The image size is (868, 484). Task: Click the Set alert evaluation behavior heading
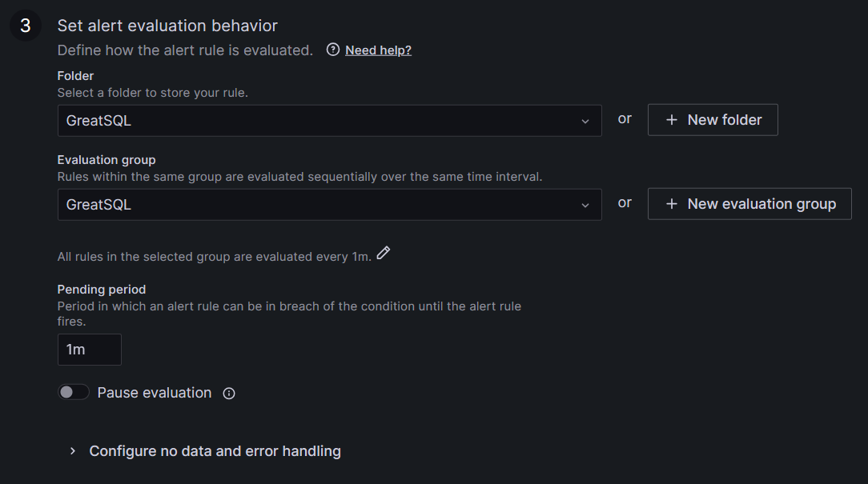point(167,26)
